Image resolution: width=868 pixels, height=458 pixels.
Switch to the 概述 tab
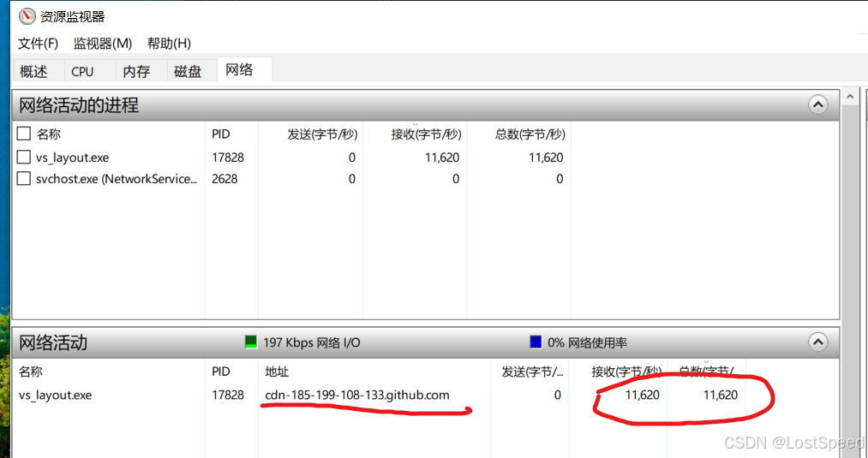tap(33, 71)
